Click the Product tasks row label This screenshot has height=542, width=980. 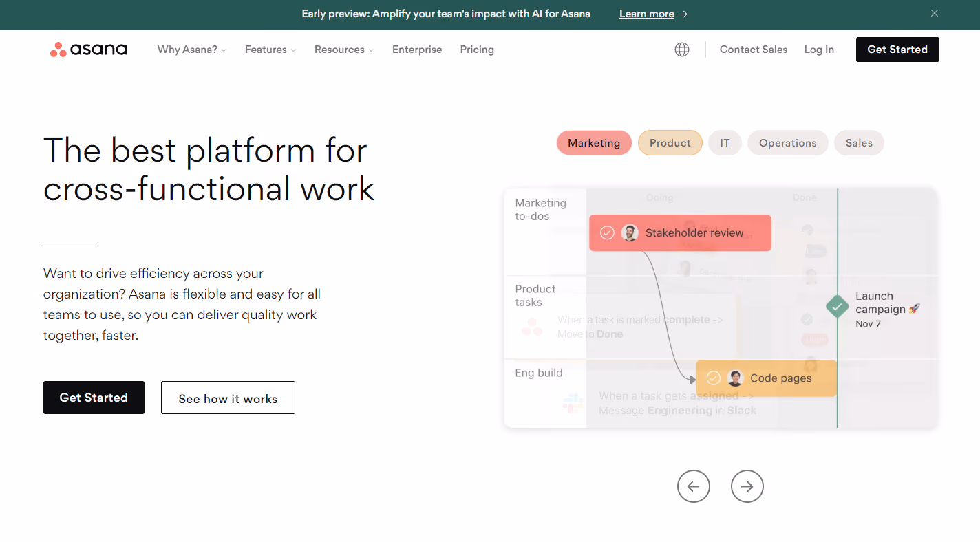pos(535,295)
